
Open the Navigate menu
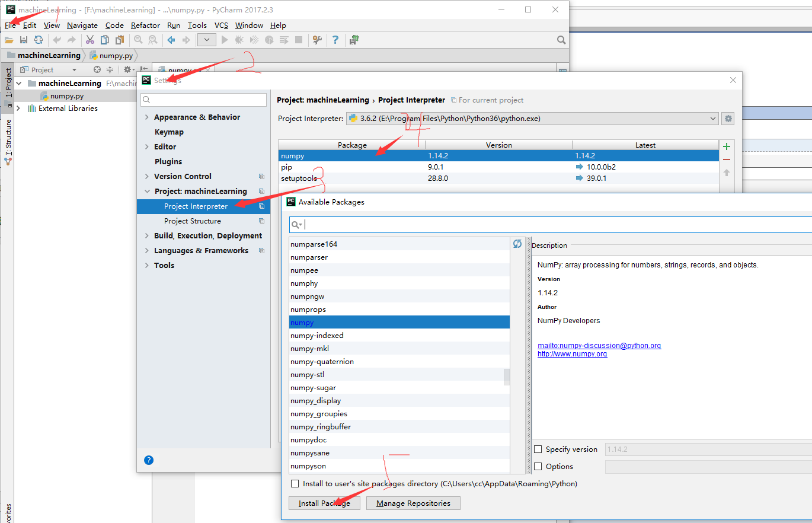point(82,25)
